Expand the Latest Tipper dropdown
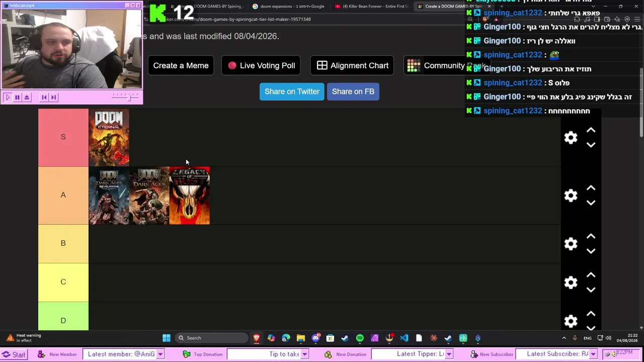This screenshot has height=362, width=644. (x=449, y=354)
